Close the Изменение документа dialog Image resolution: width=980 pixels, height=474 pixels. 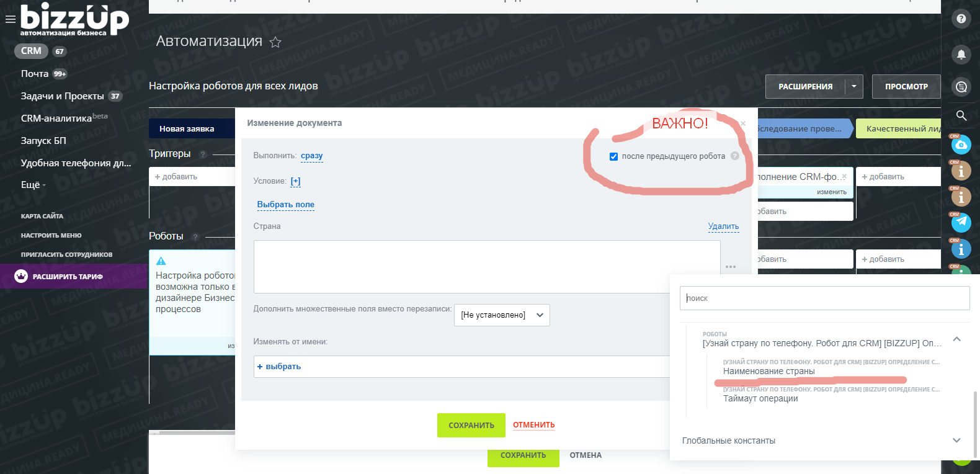(743, 123)
